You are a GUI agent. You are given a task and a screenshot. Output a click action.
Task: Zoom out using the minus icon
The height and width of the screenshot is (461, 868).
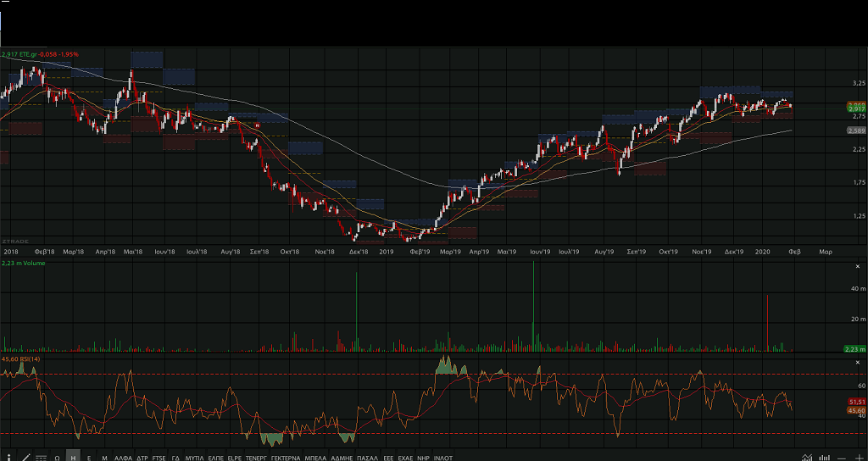tap(841, 457)
